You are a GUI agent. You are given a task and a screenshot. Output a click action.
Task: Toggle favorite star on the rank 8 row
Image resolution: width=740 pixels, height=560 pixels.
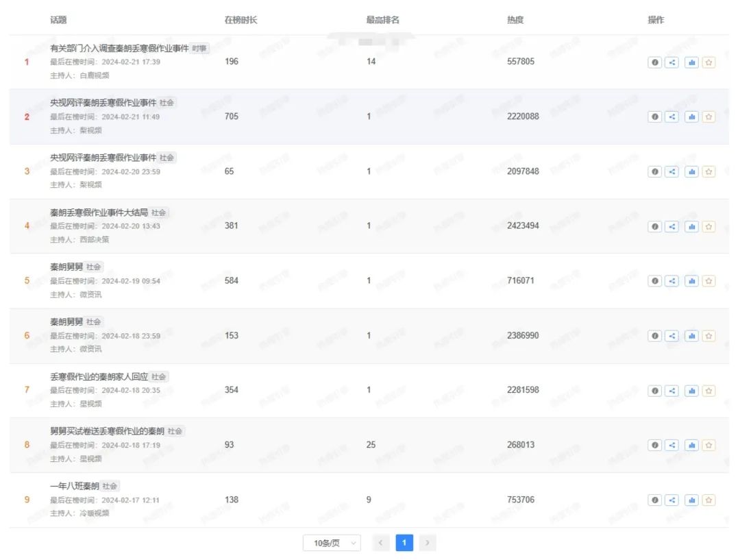coord(709,446)
